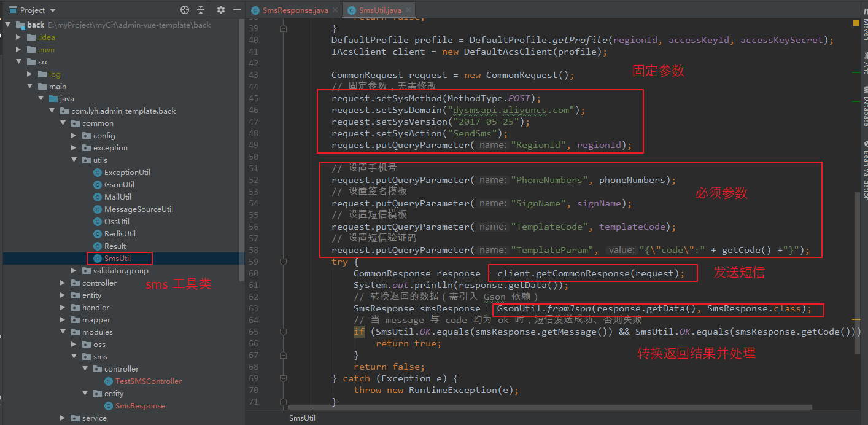The image size is (868, 425).
Task: Toggle try block fold at line 59
Action: tap(283, 262)
